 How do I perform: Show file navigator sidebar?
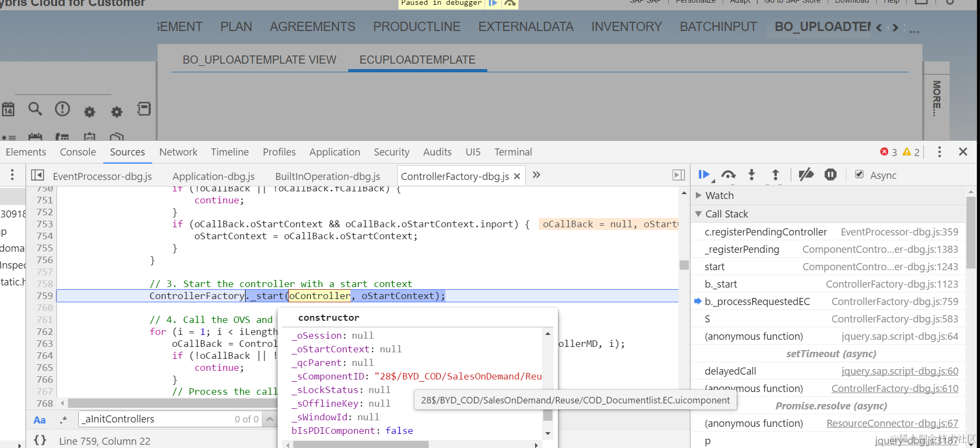coord(37,175)
